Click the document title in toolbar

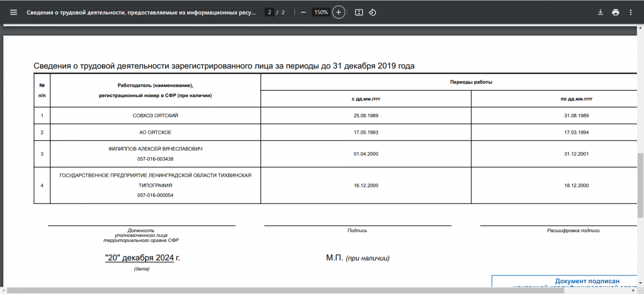(x=142, y=12)
